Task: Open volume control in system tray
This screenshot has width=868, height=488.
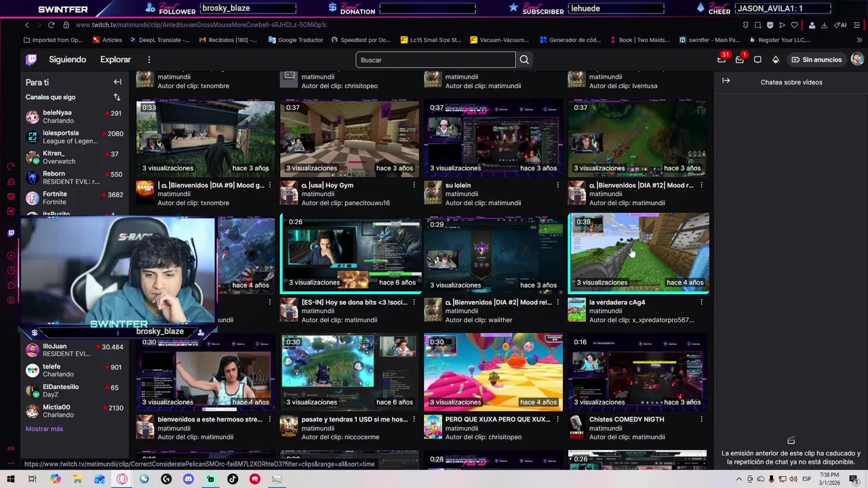Action: [x=793, y=479]
